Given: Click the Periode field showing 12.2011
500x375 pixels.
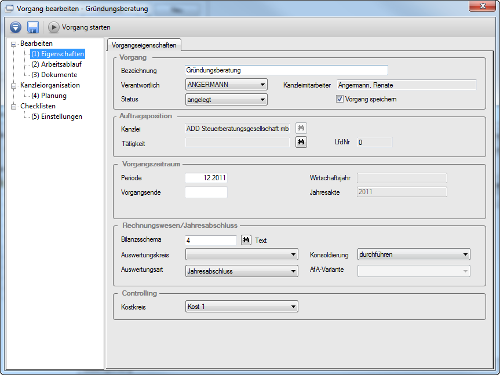Looking at the screenshot, I should (206, 178).
